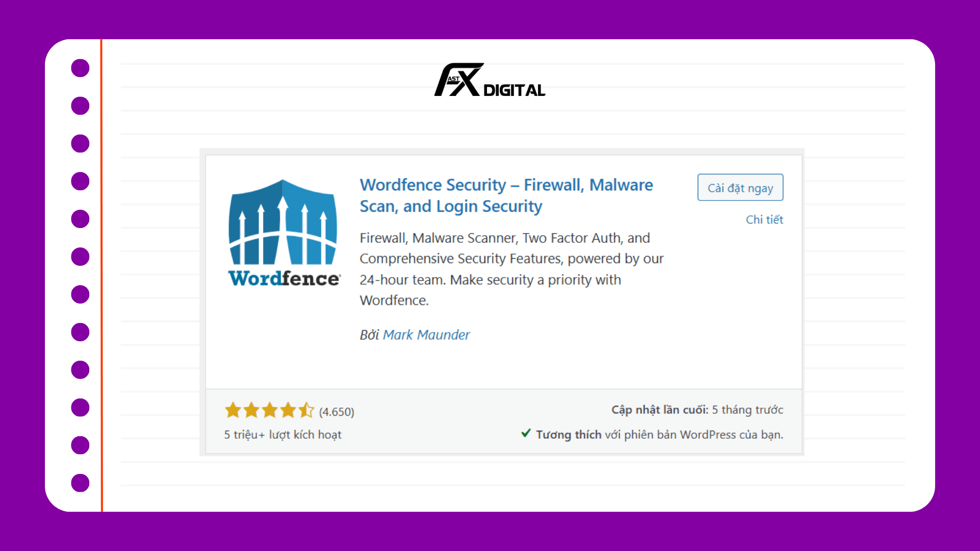Click the third gold rating star
This screenshot has height=551, width=980.
pyautogui.click(x=269, y=410)
